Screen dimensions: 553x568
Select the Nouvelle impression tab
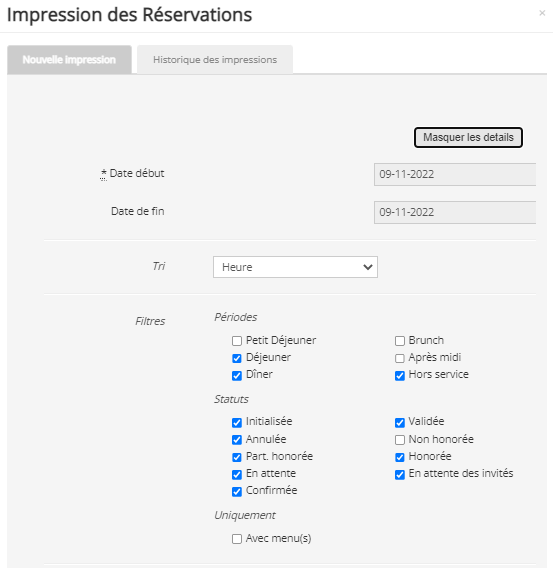click(69, 60)
